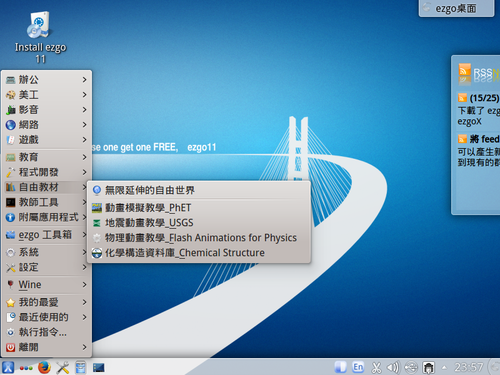Expand the 離開 submenu arrow

tap(85, 347)
